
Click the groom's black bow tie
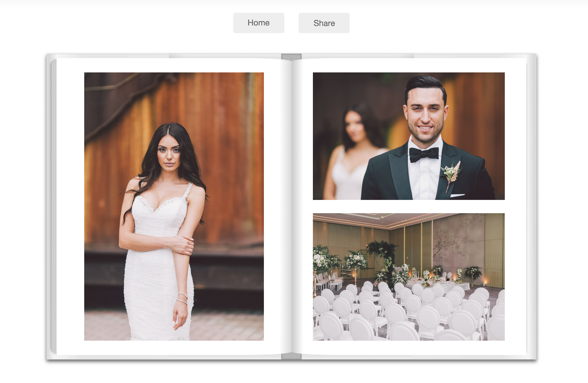pos(424,154)
